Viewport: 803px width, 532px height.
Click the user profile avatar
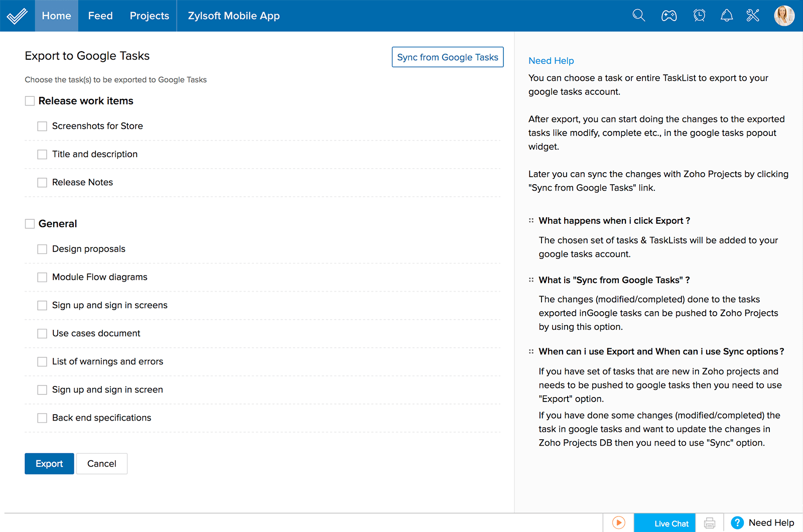coord(784,16)
